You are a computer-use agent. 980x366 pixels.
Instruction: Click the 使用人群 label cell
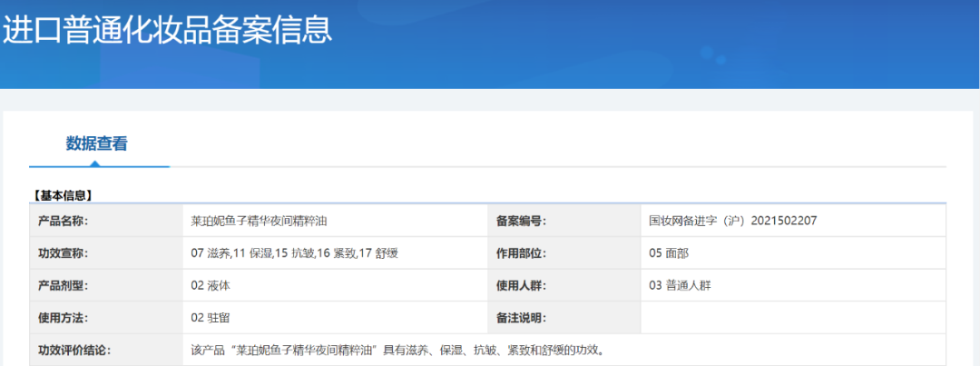pyautogui.click(x=564, y=285)
